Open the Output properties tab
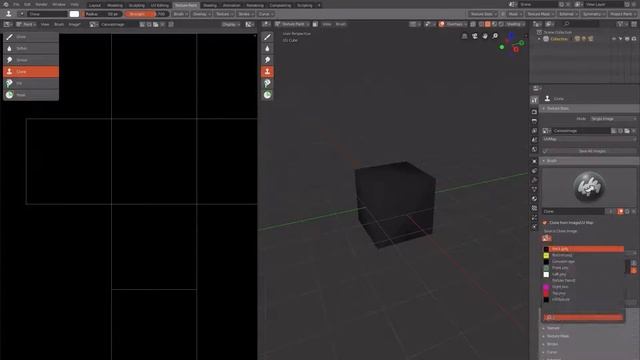 pos(534,121)
